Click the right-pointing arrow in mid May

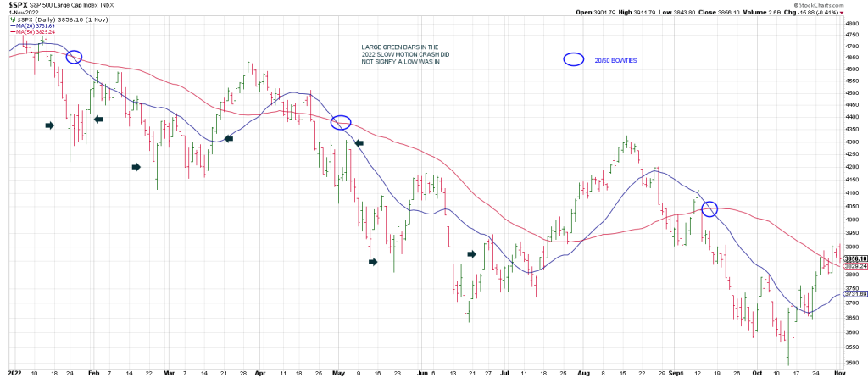pyautogui.click(x=373, y=262)
